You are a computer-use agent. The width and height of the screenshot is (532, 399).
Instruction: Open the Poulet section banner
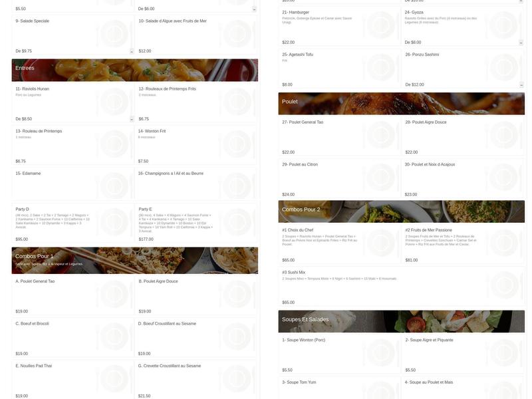(402, 104)
